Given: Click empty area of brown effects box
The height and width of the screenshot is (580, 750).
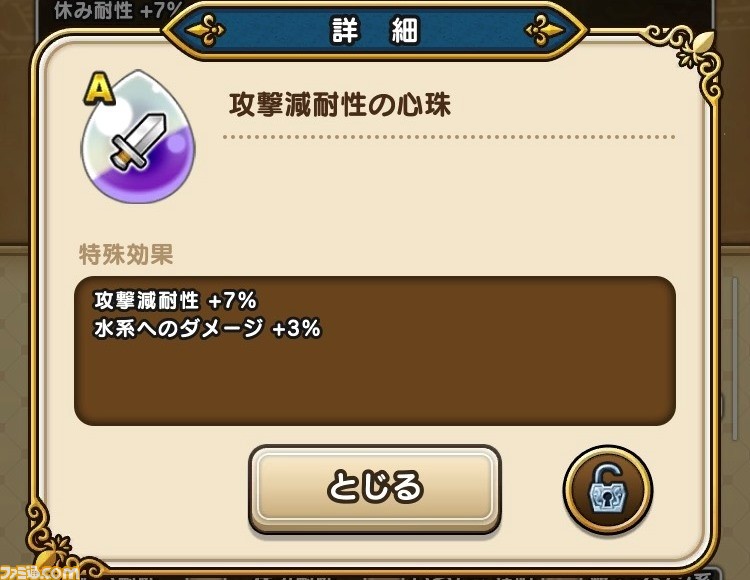Looking at the screenshot, I should [x=375, y=383].
